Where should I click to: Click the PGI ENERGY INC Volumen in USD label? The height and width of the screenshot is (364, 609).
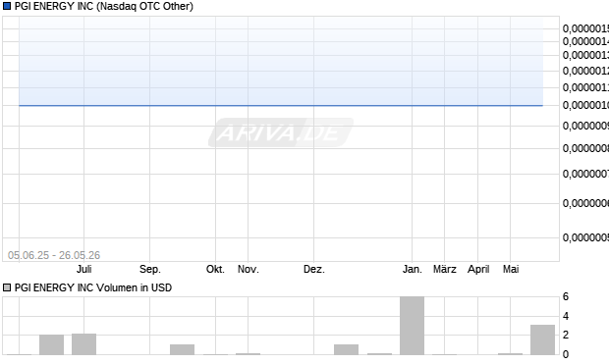point(93,287)
